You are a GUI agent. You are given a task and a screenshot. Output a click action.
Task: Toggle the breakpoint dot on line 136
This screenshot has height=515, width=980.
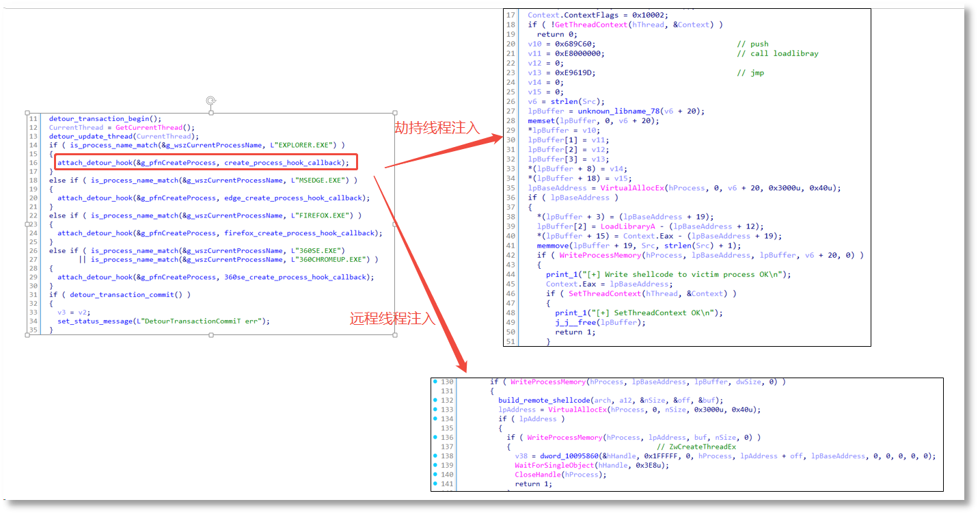point(435,437)
